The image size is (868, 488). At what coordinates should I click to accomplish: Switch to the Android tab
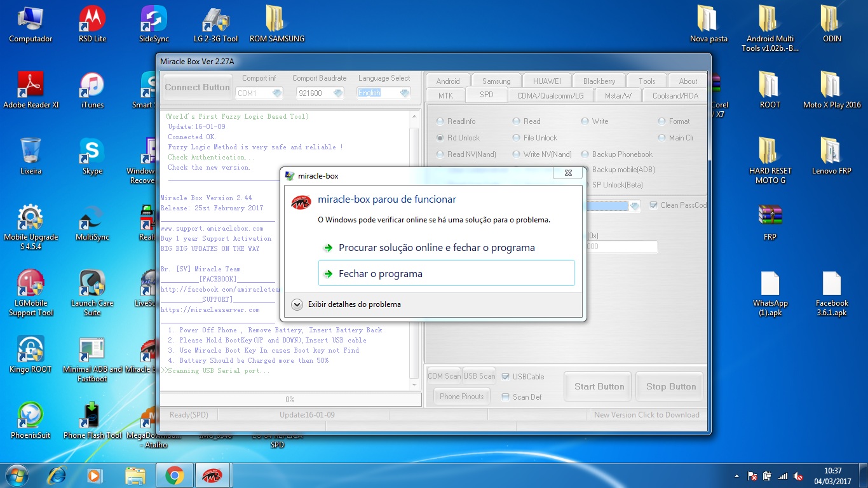click(x=448, y=81)
